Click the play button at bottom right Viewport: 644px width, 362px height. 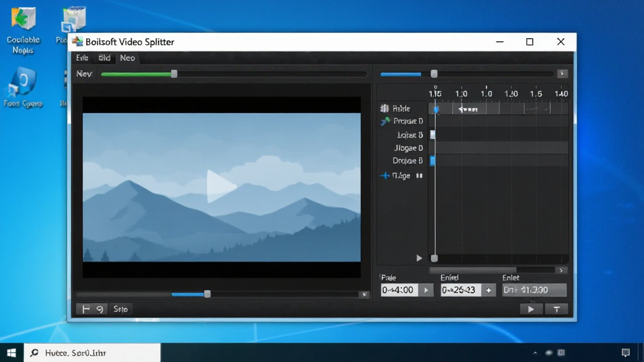tap(531, 309)
